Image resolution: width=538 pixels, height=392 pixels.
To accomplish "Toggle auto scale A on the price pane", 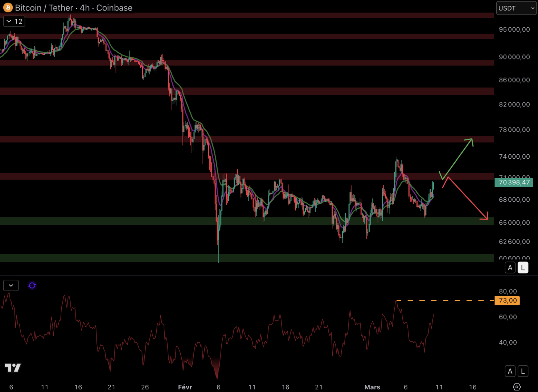I will point(510,268).
